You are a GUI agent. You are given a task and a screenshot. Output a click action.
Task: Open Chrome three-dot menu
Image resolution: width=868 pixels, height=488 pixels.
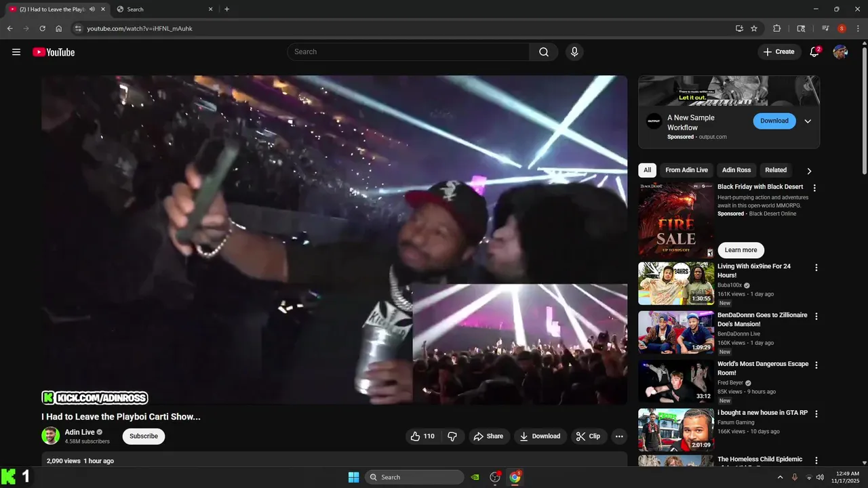tap(858, 28)
